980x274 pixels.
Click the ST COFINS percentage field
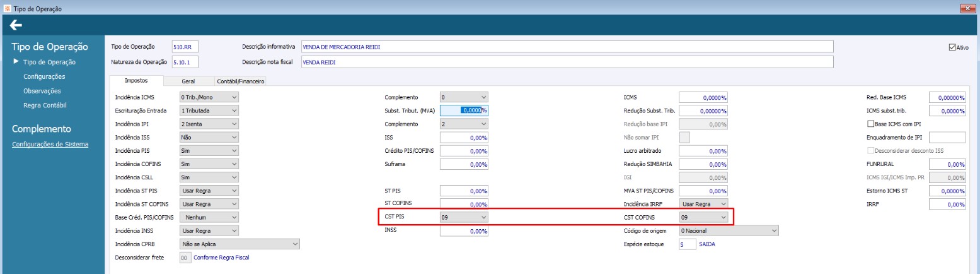(464, 204)
